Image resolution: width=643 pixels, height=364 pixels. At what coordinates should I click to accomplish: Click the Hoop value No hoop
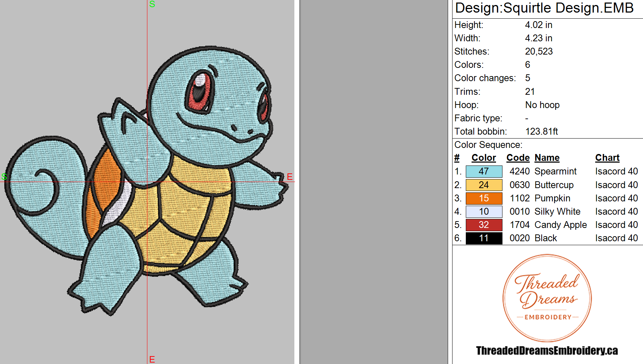coord(542,105)
